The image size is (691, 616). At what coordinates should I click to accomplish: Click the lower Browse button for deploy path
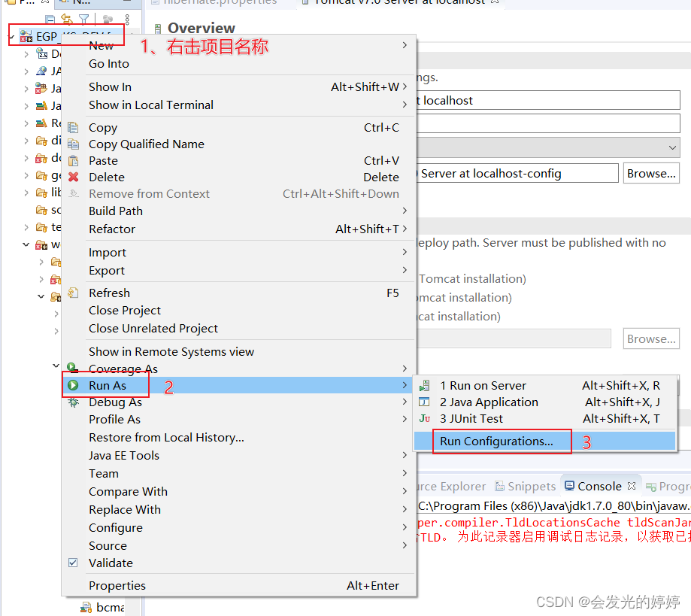[x=650, y=338]
